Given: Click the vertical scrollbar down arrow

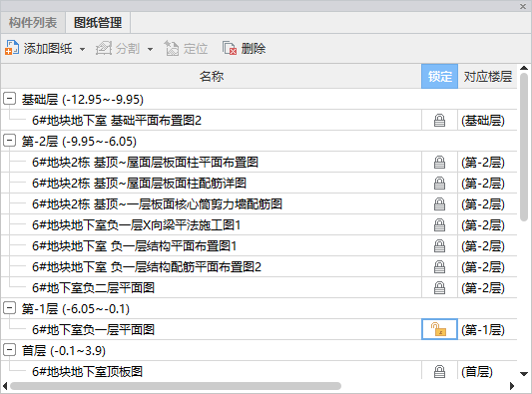Looking at the screenshot, I should (x=524, y=374).
